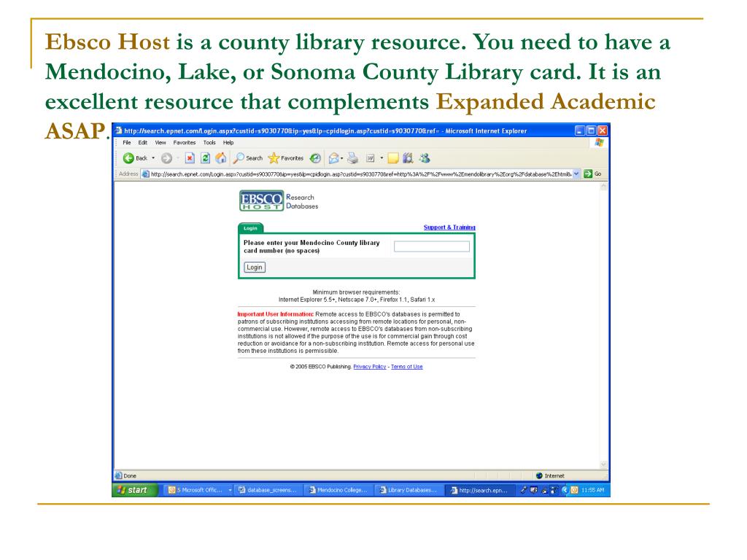Refresh the page with the green arrows icon
This screenshot has width=747, height=560.
(x=205, y=158)
